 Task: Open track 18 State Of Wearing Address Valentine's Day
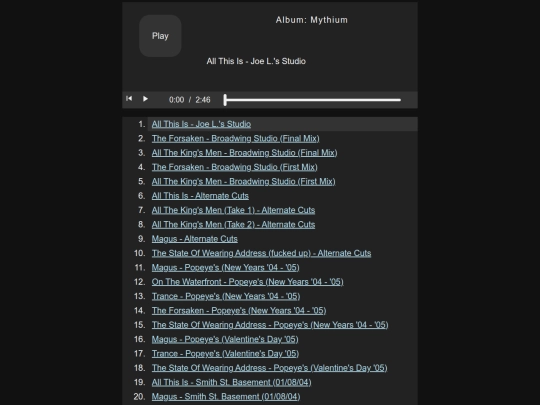pyautogui.click(x=269, y=368)
